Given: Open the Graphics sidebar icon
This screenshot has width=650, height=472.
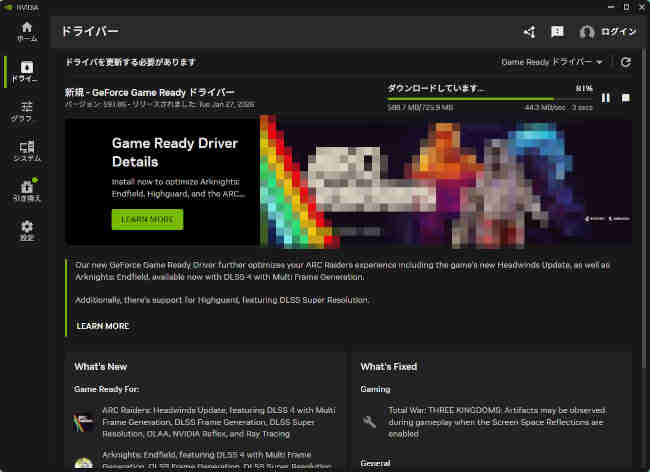Looking at the screenshot, I should click(x=27, y=111).
